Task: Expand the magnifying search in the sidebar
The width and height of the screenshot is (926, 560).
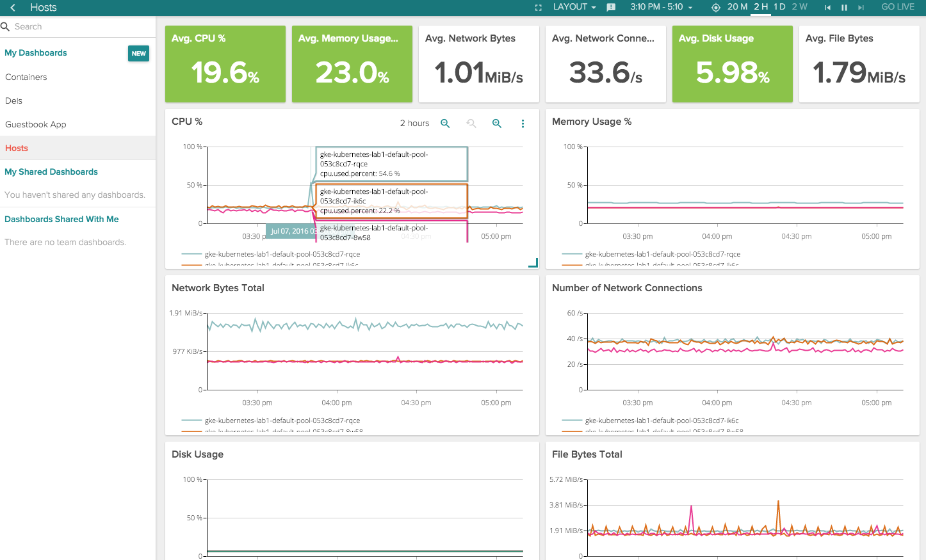Action: point(6,27)
